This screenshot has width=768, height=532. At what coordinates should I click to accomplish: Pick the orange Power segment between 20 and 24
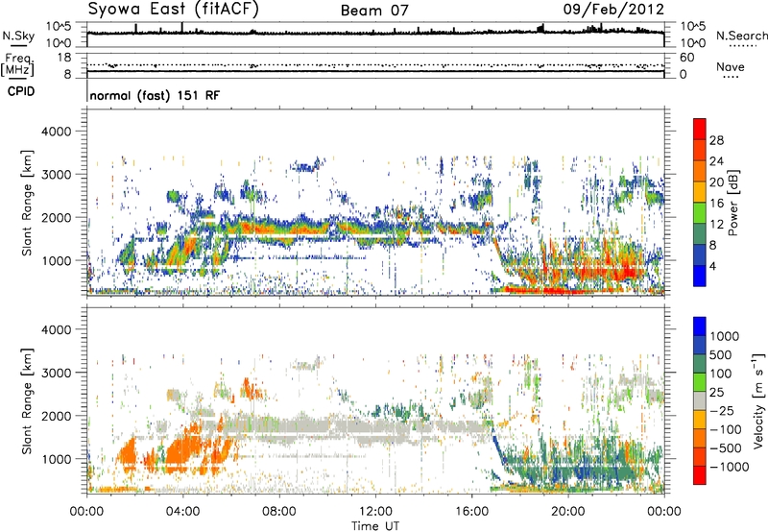700,172
